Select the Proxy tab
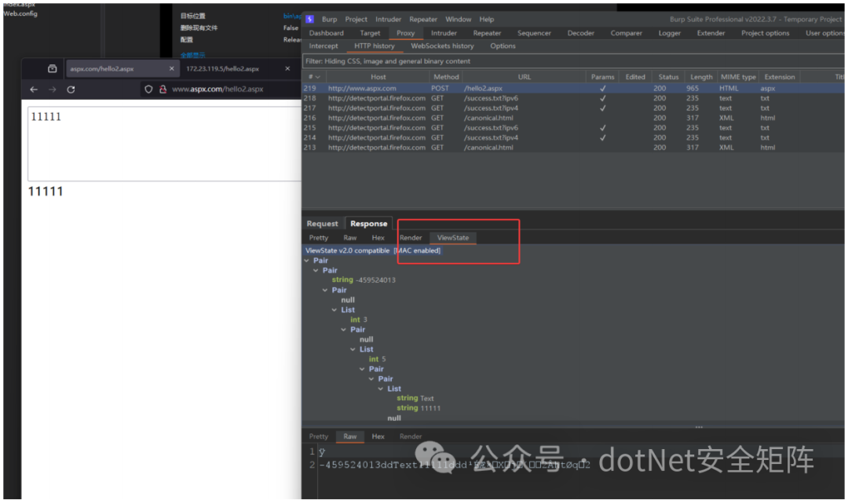This screenshot has width=848, height=504. pyautogui.click(x=406, y=33)
